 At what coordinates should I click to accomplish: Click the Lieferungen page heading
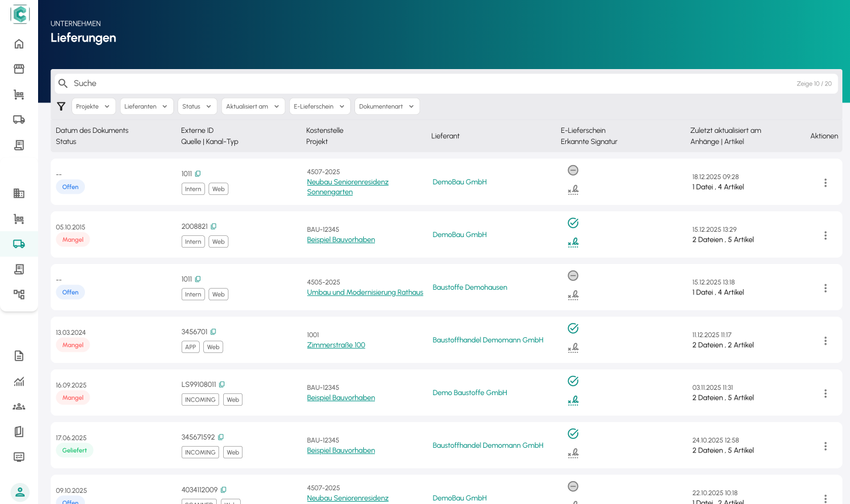point(83,38)
